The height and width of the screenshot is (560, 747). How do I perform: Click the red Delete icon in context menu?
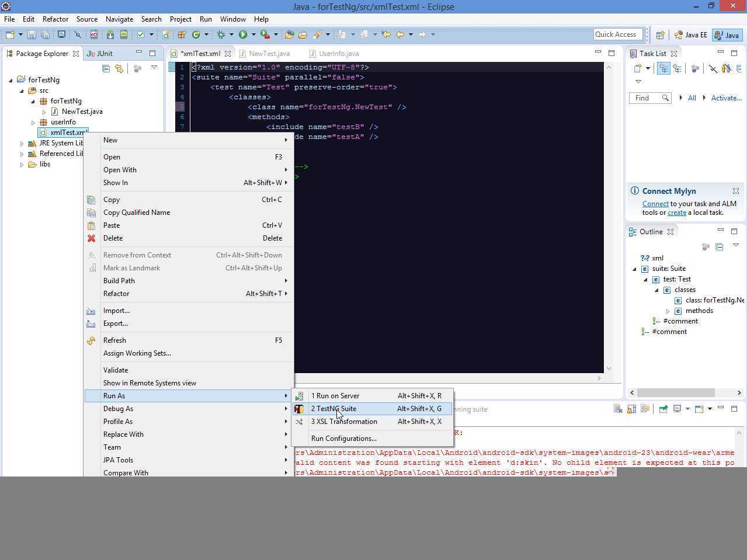pyautogui.click(x=91, y=238)
